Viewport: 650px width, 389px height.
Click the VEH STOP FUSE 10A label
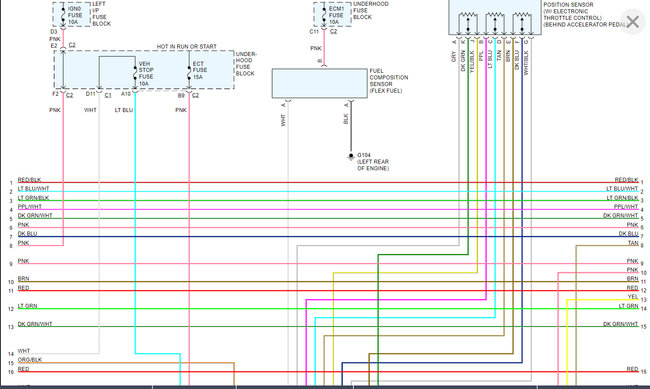point(146,73)
